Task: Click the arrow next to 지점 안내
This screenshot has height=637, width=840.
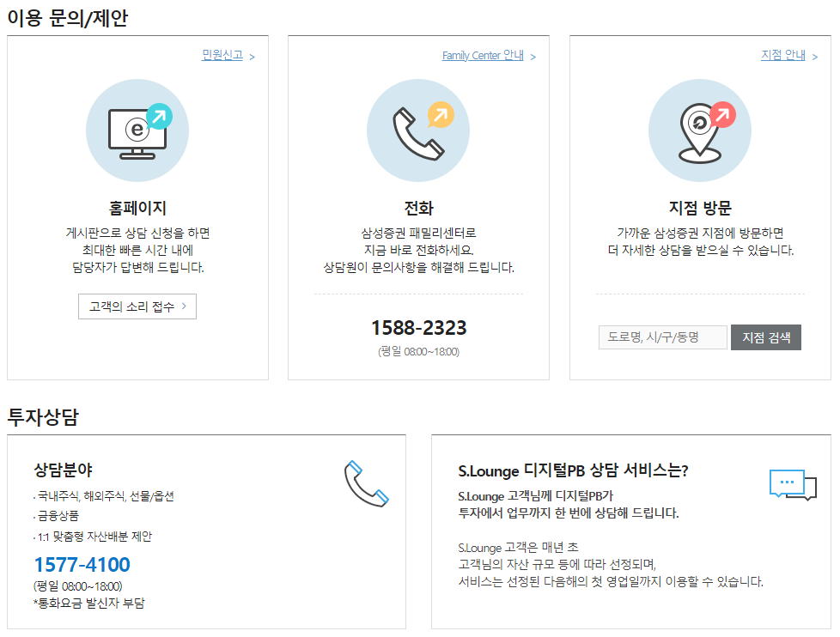Action: [815, 57]
